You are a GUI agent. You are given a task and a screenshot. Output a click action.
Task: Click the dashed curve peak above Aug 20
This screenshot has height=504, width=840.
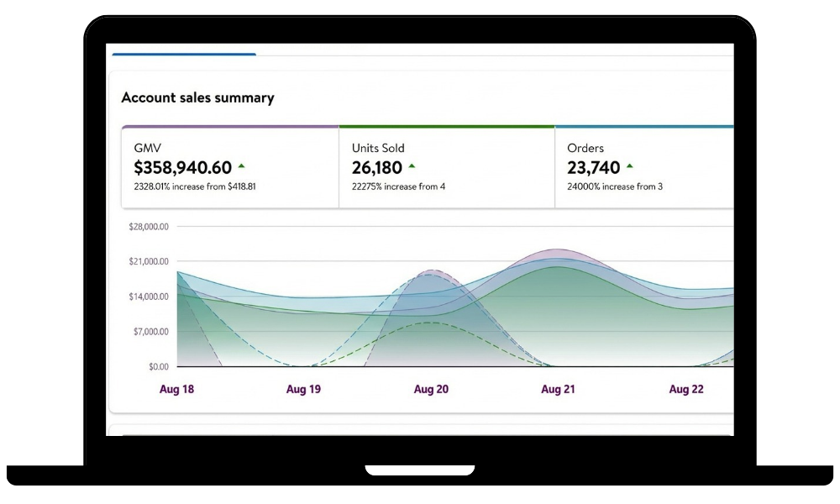(x=431, y=270)
